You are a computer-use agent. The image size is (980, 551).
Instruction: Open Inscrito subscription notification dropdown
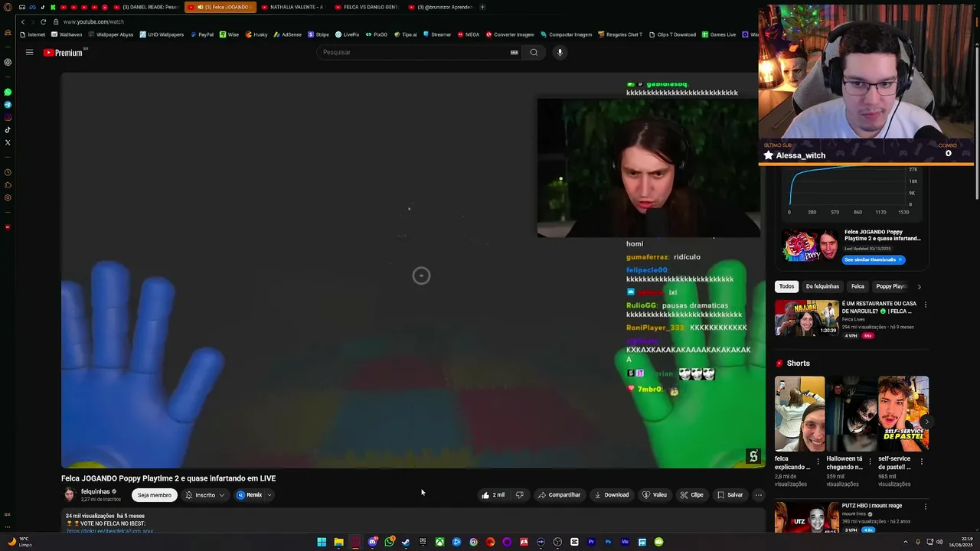(205, 495)
